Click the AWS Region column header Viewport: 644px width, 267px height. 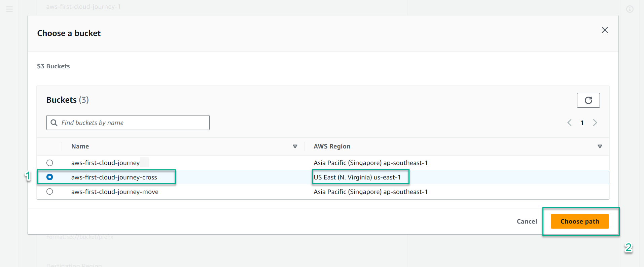[x=332, y=146]
